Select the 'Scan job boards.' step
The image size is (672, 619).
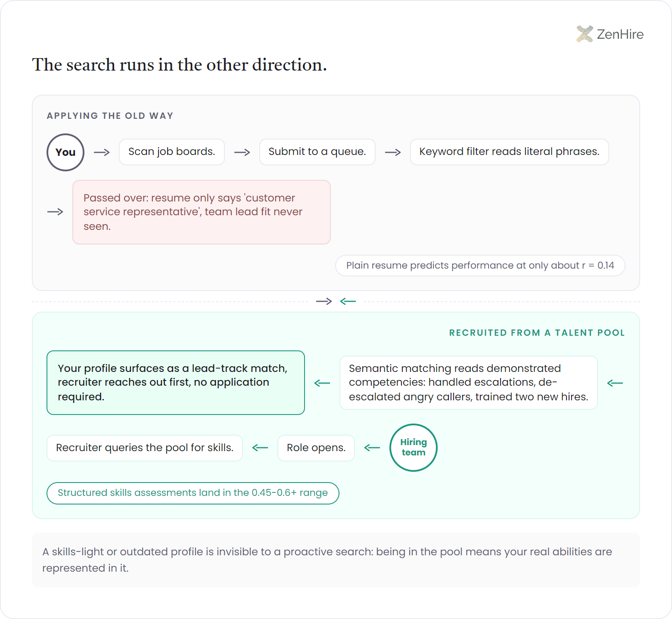(172, 152)
